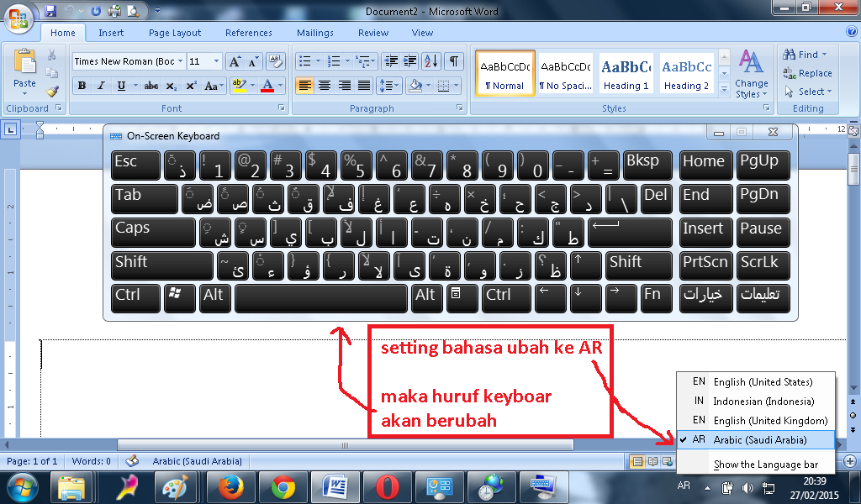
Task: Click the Bullets list icon
Action: click(304, 60)
